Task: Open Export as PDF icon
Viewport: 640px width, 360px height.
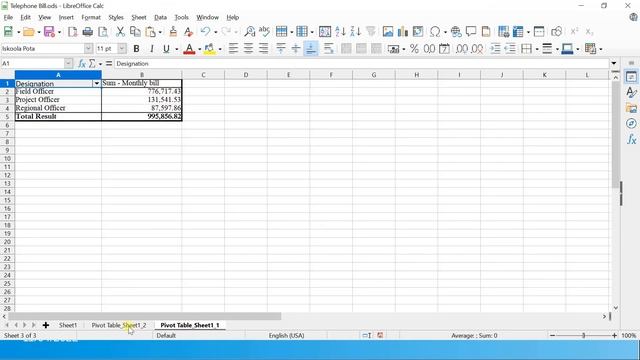Action: pos(73,31)
